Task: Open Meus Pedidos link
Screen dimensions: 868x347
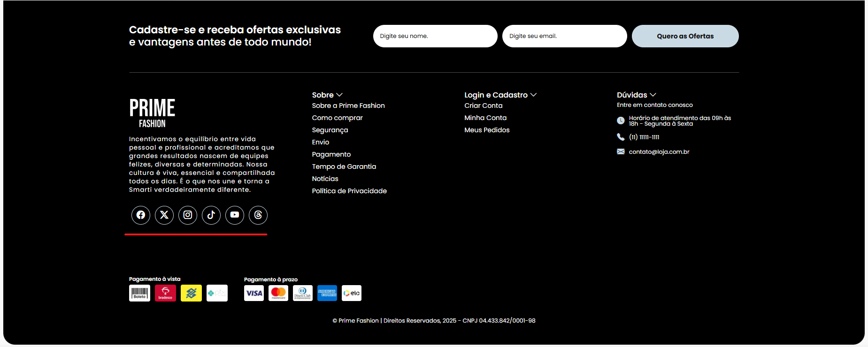Action: (487, 130)
